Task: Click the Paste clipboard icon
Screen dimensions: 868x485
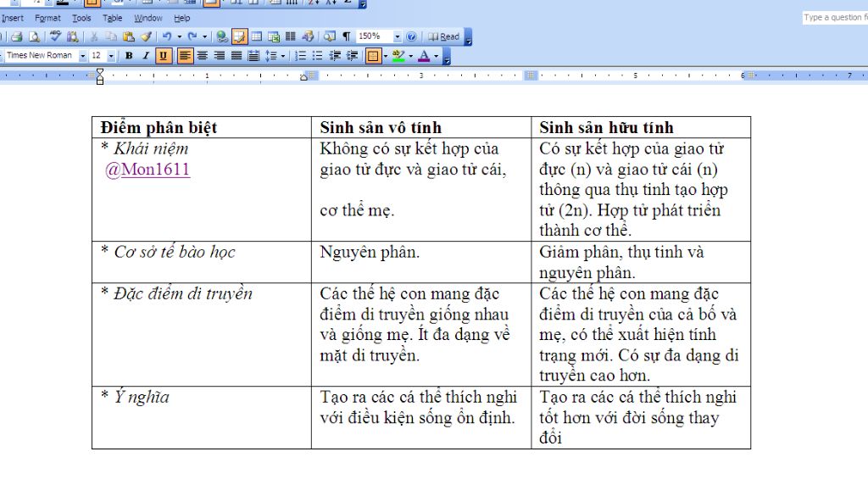Action: pyautogui.click(x=129, y=36)
